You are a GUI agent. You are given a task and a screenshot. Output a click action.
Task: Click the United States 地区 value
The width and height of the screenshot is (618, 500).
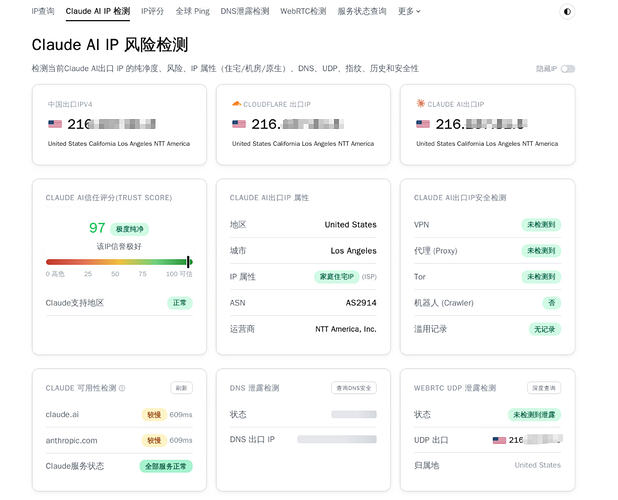[350, 225]
